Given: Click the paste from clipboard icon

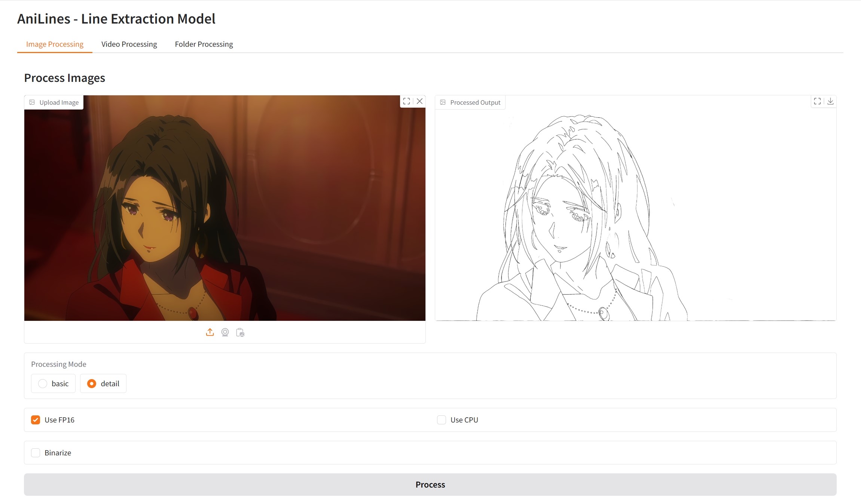Looking at the screenshot, I should click(240, 332).
